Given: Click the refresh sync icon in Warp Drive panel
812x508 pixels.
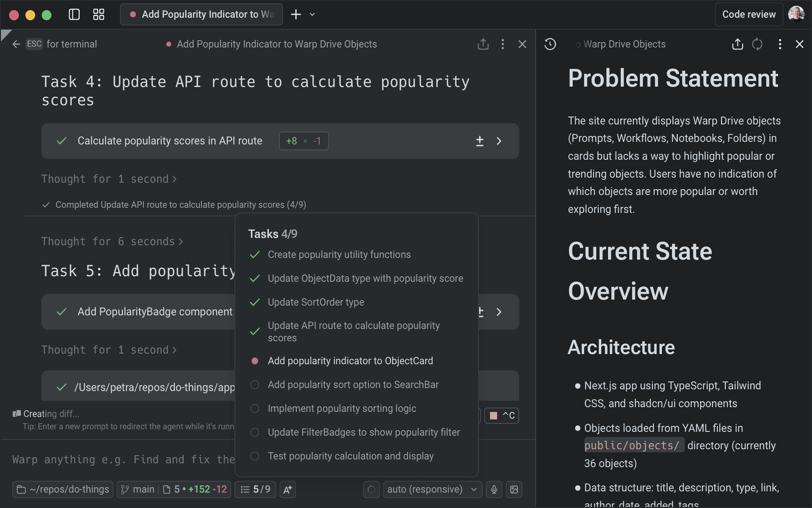Looking at the screenshot, I should pos(757,44).
